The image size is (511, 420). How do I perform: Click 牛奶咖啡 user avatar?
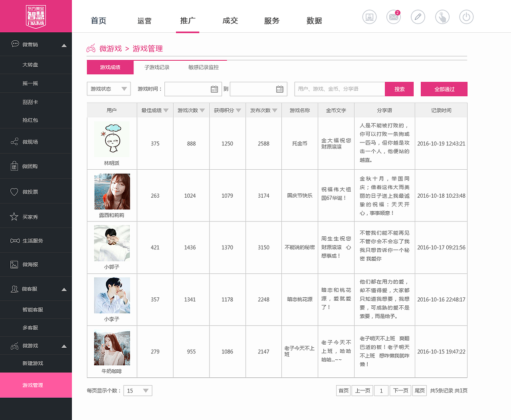tap(112, 348)
